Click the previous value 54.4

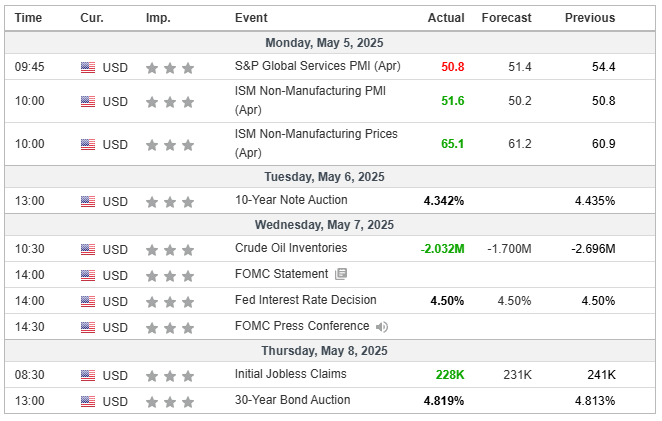(x=603, y=67)
